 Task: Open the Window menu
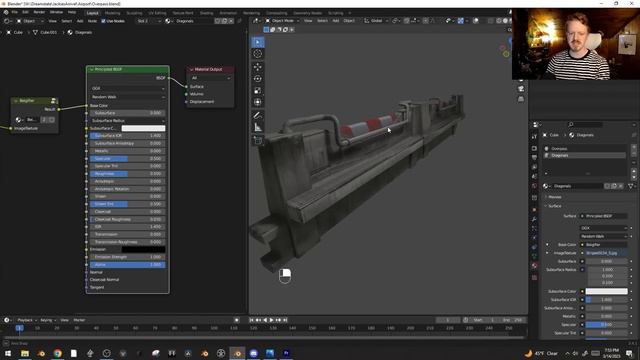point(56,12)
